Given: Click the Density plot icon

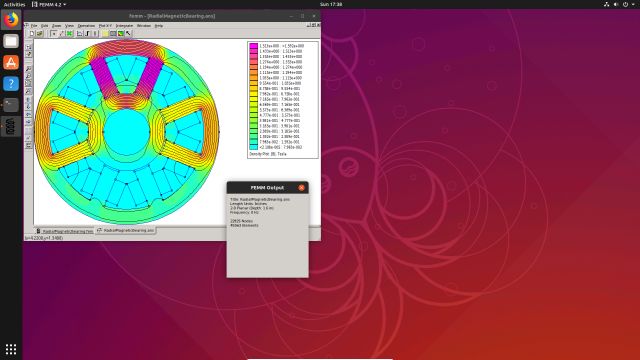Looking at the screenshot, I should click(113, 33).
